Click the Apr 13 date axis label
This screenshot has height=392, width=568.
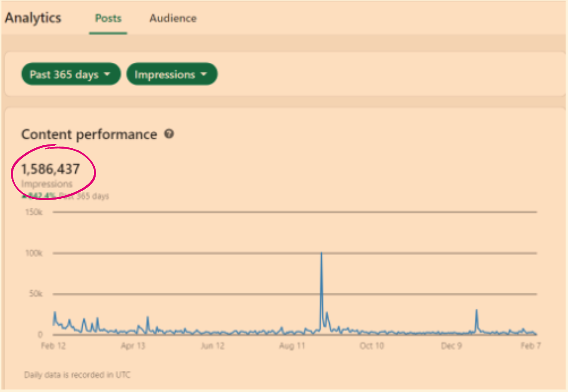pyautogui.click(x=133, y=346)
